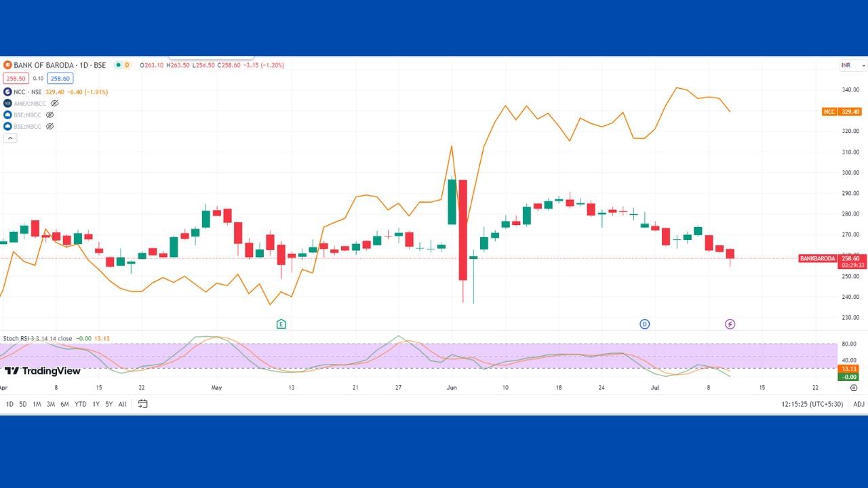
Task: Click the dividend 'D' marker icon
Action: 644,324
